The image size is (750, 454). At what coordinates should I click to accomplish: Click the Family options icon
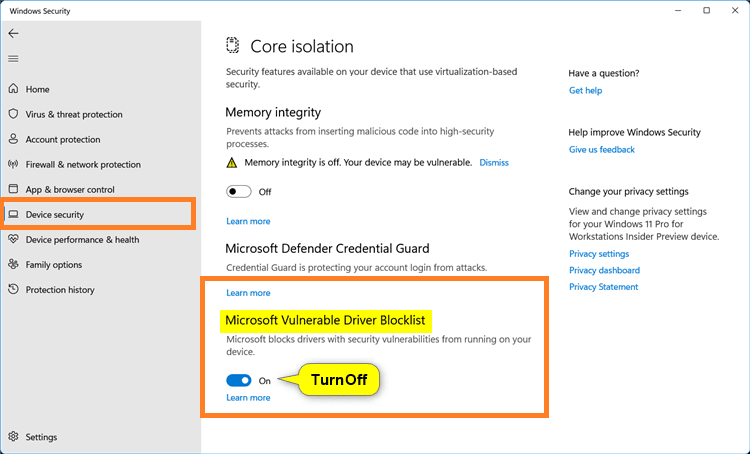pyautogui.click(x=14, y=264)
